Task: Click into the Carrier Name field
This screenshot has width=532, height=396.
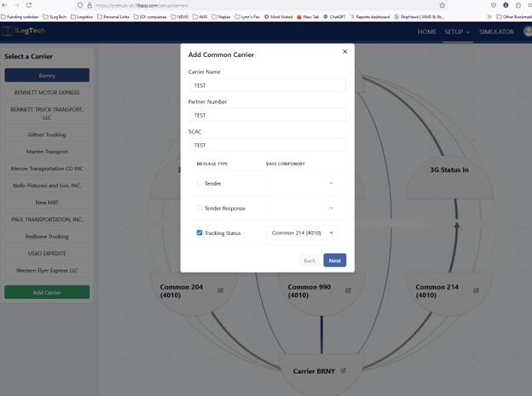Action: 267,85
